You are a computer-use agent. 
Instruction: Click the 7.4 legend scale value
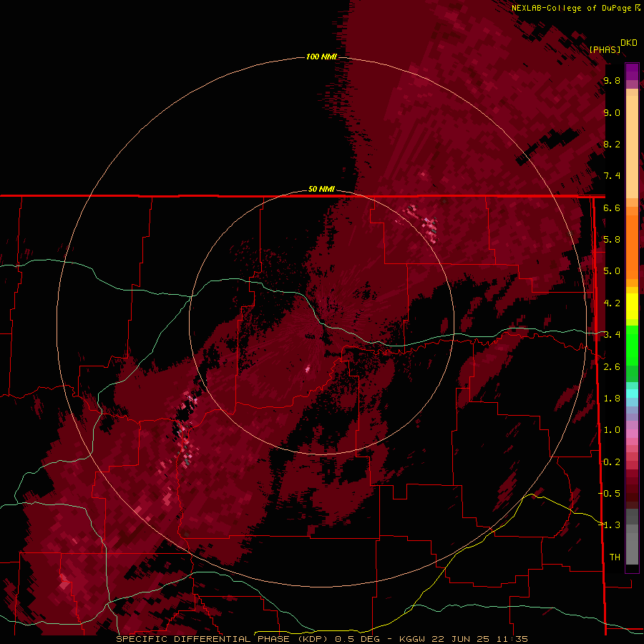tap(612, 176)
